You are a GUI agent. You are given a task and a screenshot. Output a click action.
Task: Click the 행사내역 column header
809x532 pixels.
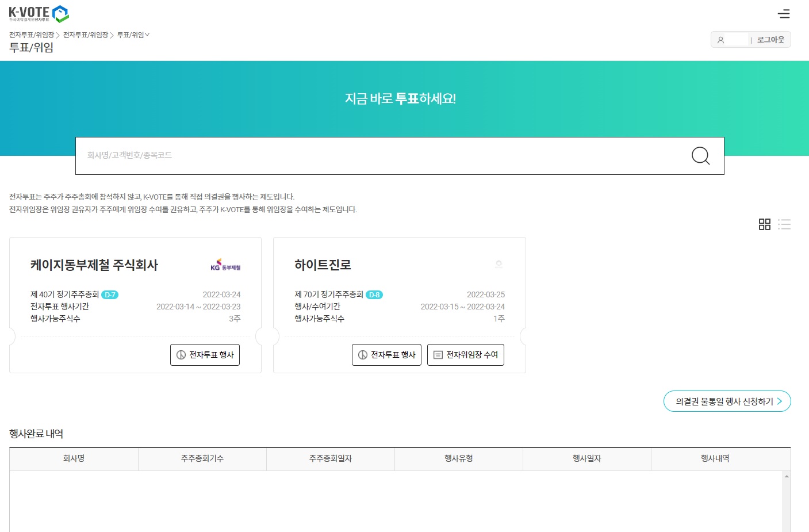coord(715,459)
